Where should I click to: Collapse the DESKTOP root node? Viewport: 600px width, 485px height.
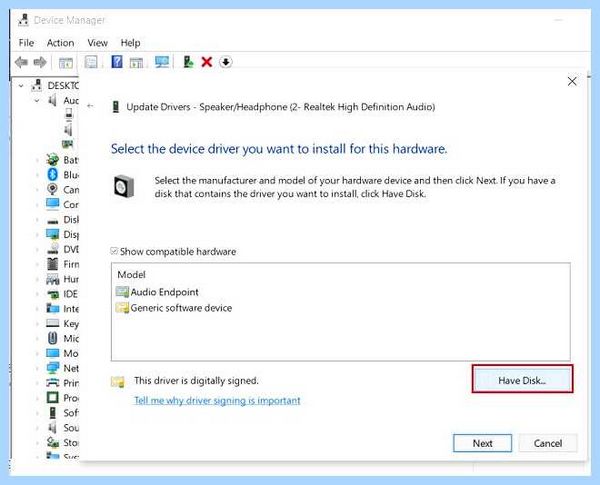click(x=21, y=86)
